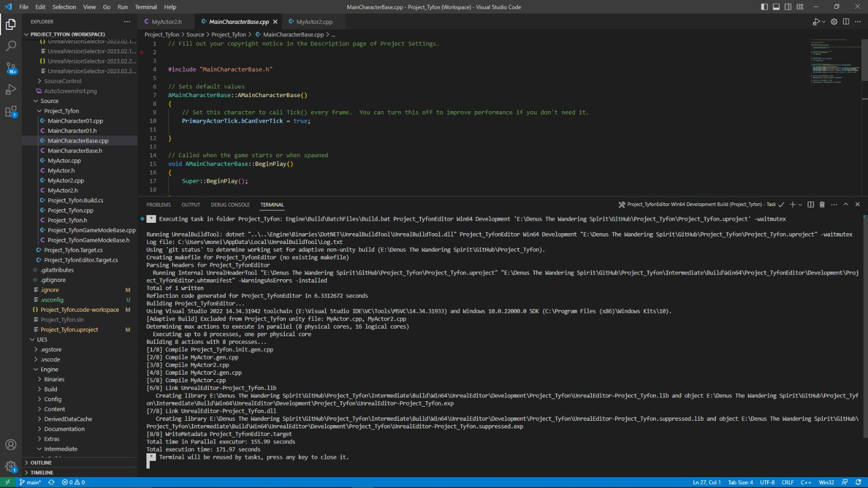Open the Extensions view

(11, 112)
